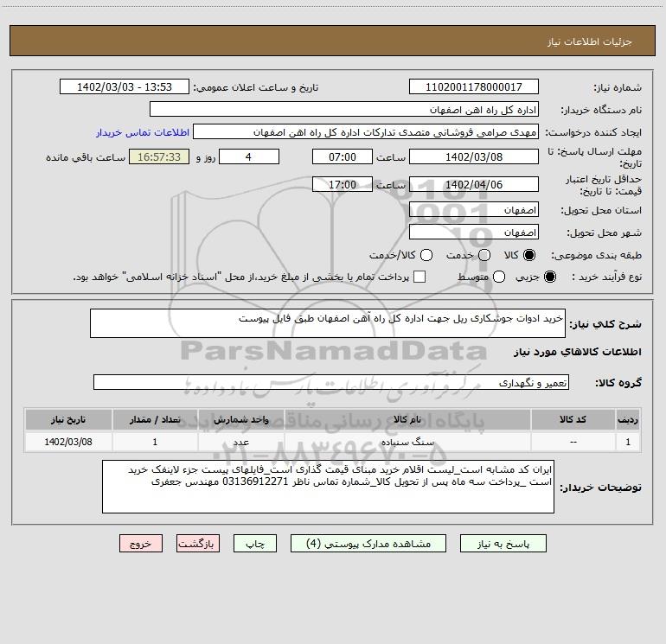
Task: Click the پاسخ به نیاز button
Action: pos(503,544)
